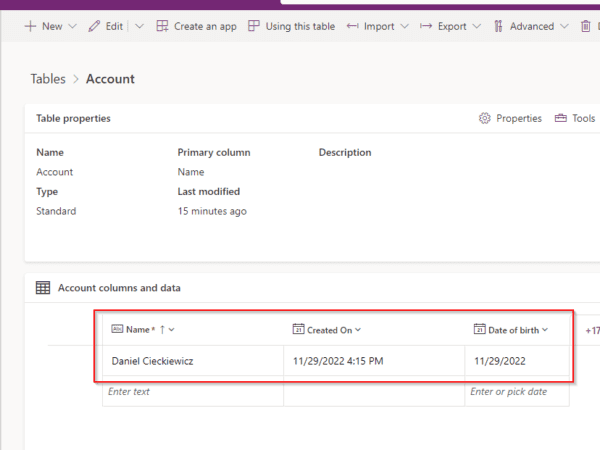This screenshot has height=450, width=600.
Task: Click the Account columns and data table icon
Action: [x=43, y=288]
